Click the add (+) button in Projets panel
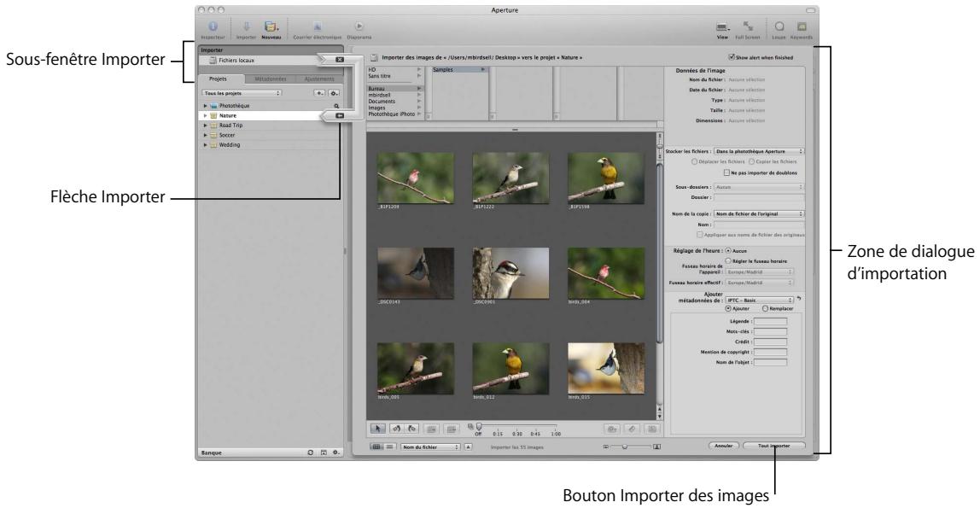Viewport: 980px width, 508px height. tap(319, 93)
